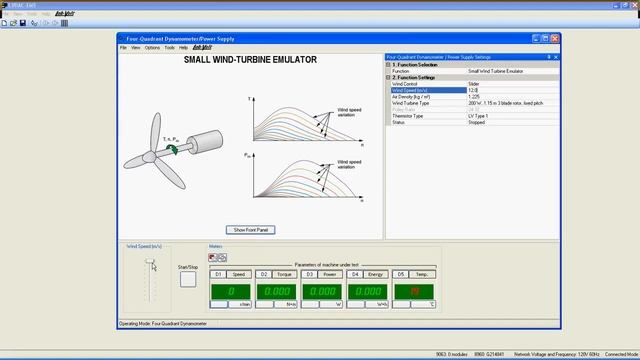Image resolution: width=640 pixels, height=360 pixels.
Task: Click the Air Density value 1.225
Action: [513, 97]
